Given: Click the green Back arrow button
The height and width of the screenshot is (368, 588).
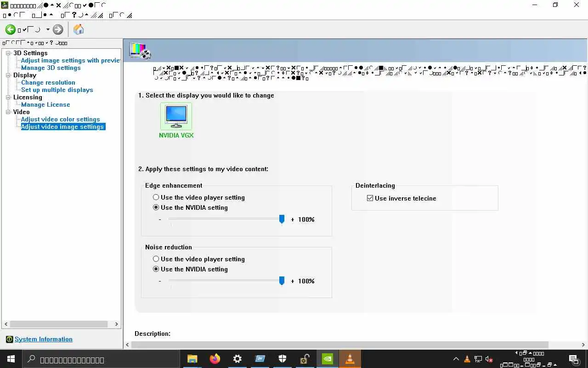Looking at the screenshot, I should 10,29.
